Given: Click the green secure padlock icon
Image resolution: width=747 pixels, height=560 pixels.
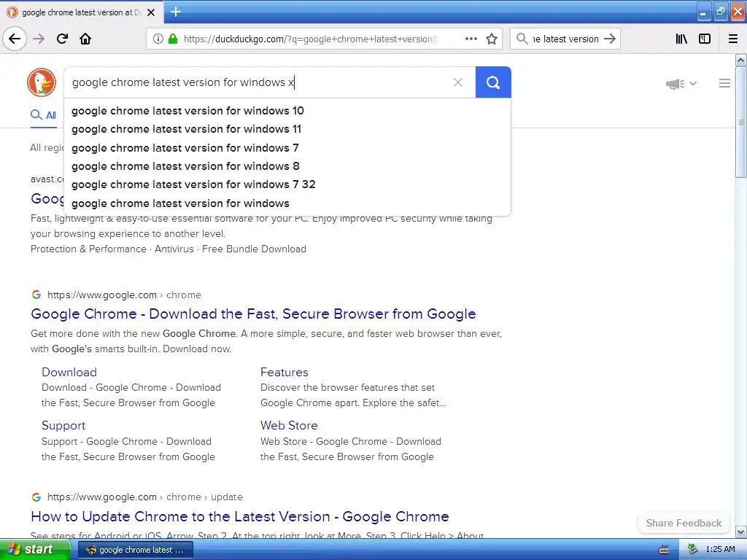Looking at the screenshot, I should coord(172,39).
